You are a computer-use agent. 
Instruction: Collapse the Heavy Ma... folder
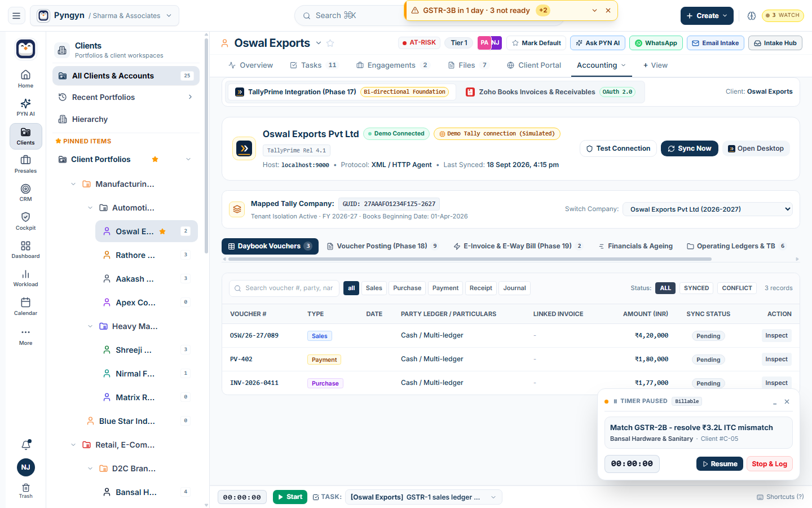point(90,326)
